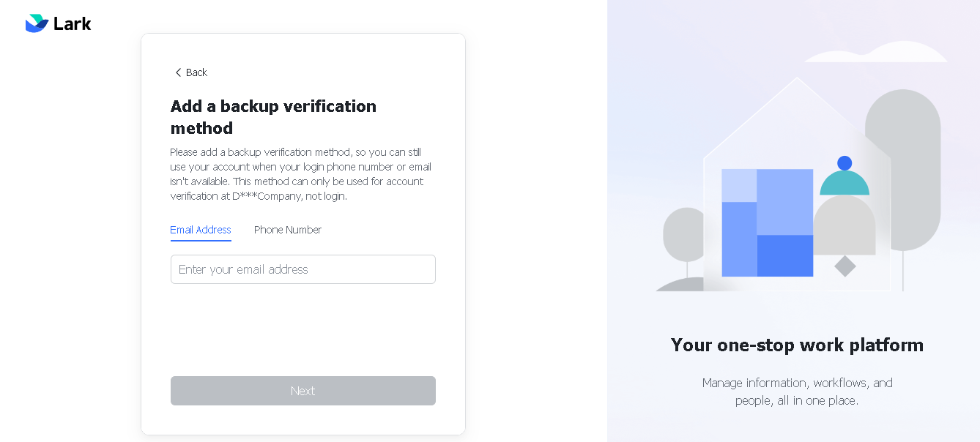Click the Lark bird logo icon

coord(37,23)
